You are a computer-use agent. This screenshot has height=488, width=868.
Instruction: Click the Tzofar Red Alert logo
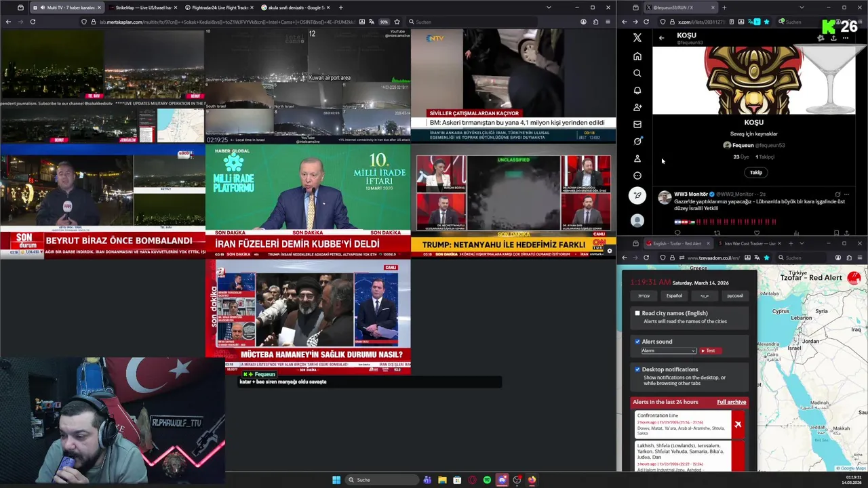[854, 277]
